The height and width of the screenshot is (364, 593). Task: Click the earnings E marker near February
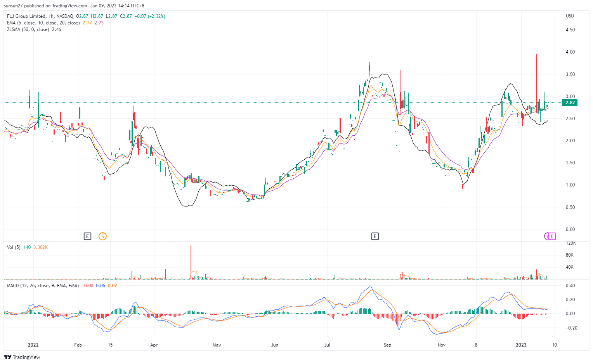point(88,236)
